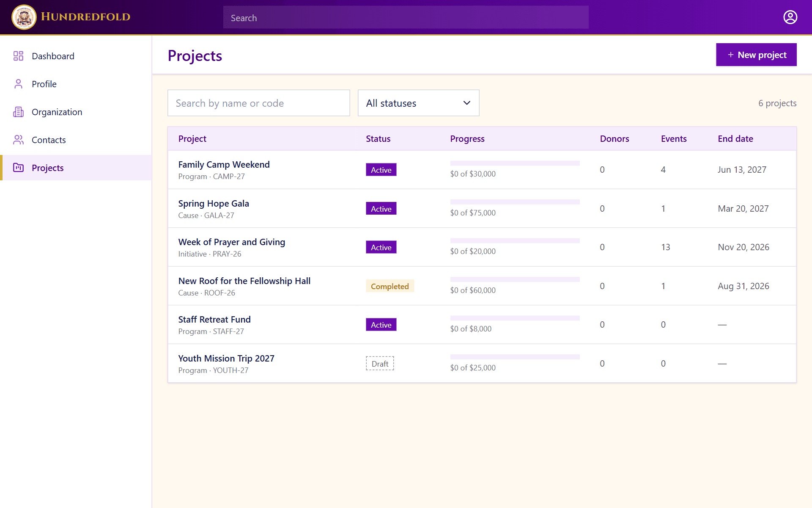Click the Profile person icon

[x=18, y=84]
